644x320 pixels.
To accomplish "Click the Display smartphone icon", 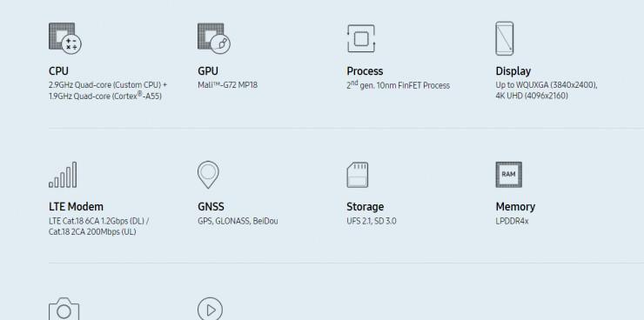I will tap(505, 38).
